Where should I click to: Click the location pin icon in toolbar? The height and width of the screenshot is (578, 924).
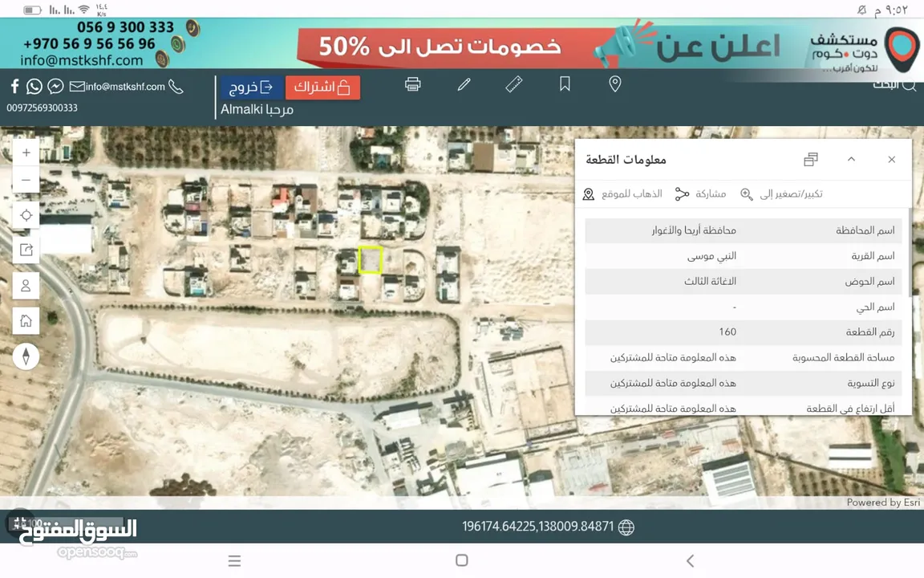(x=614, y=84)
